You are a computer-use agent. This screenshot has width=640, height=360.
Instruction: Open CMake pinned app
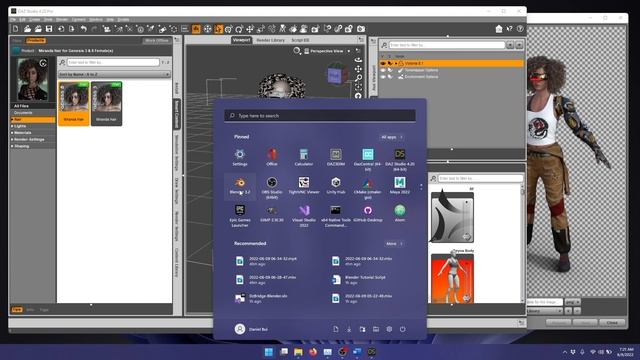coord(367,187)
